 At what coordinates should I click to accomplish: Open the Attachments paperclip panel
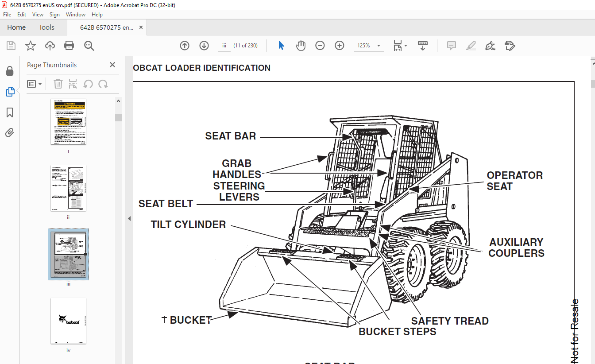coord(10,132)
